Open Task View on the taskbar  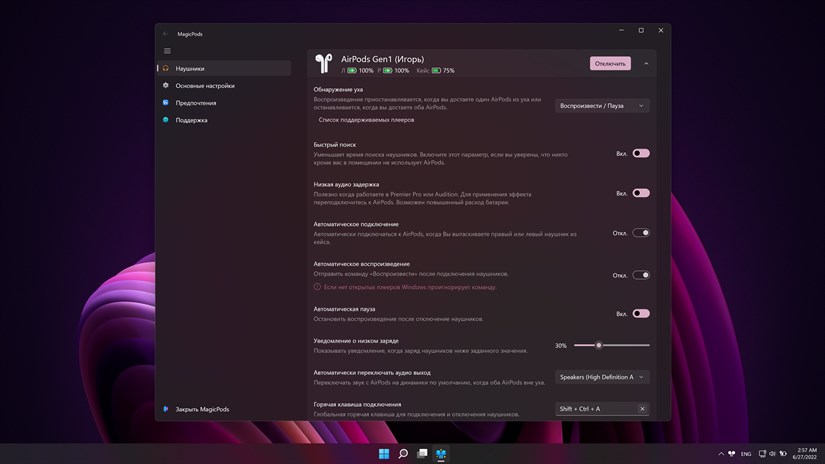pyautogui.click(x=422, y=453)
